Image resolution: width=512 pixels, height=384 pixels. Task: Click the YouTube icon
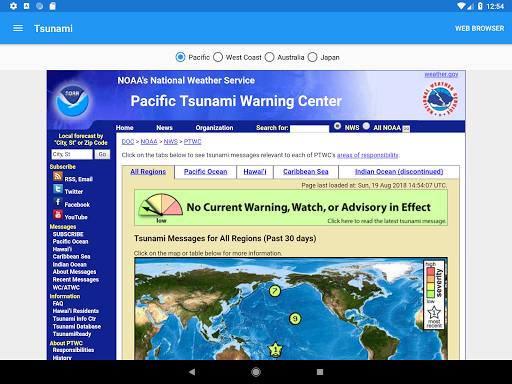[58, 214]
